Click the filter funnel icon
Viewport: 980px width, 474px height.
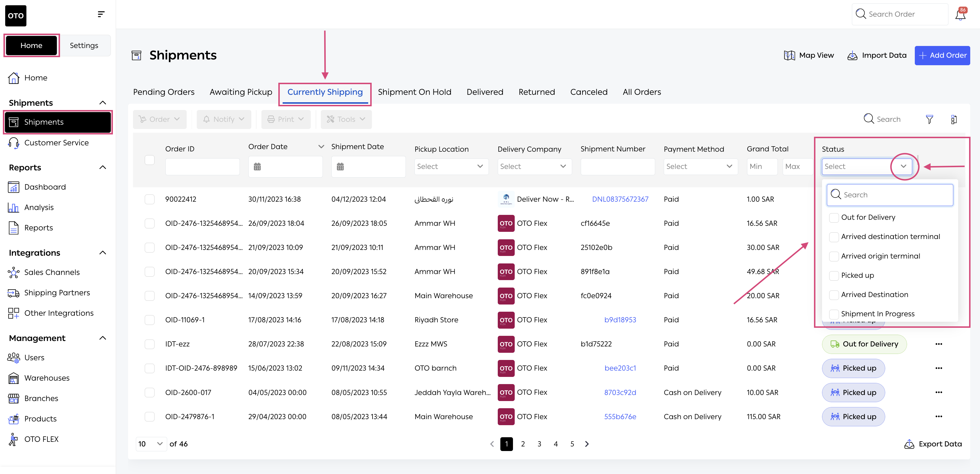929,120
